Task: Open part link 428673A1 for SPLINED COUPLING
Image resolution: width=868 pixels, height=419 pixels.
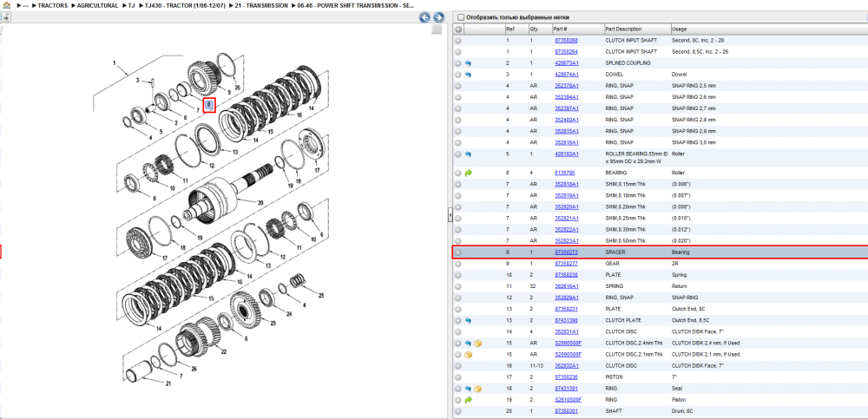Action: tap(567, 63)
